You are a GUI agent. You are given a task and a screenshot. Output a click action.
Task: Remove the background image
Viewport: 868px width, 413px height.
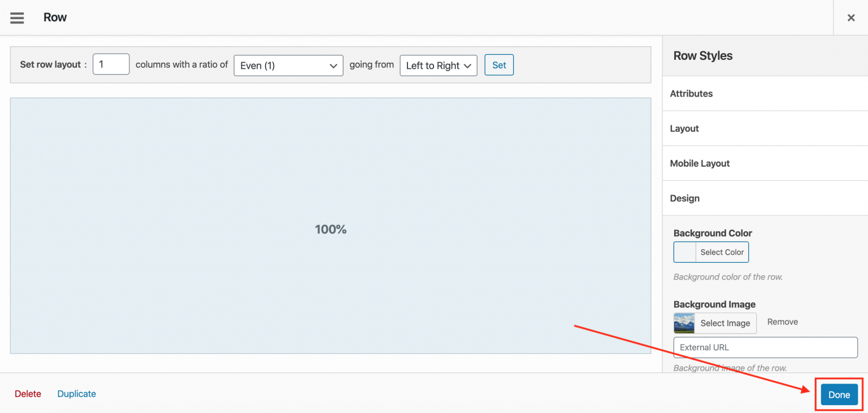[783, 322]
